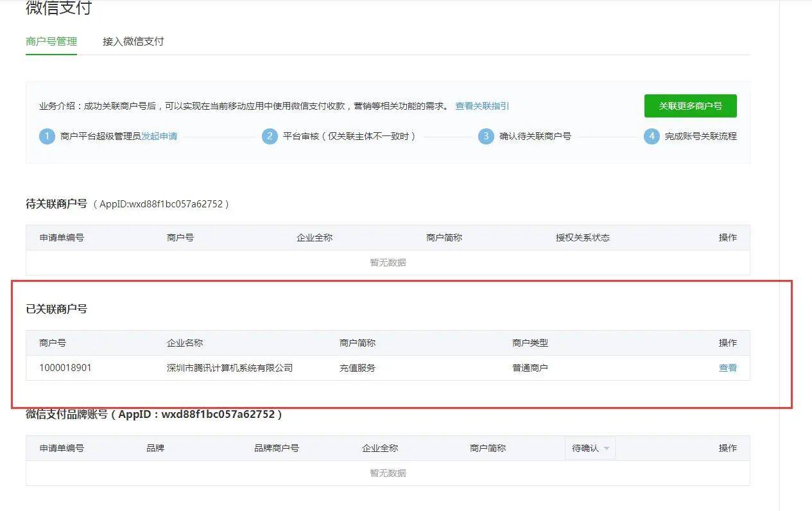Click the 待关联商户号 section heading

point(56,204)
